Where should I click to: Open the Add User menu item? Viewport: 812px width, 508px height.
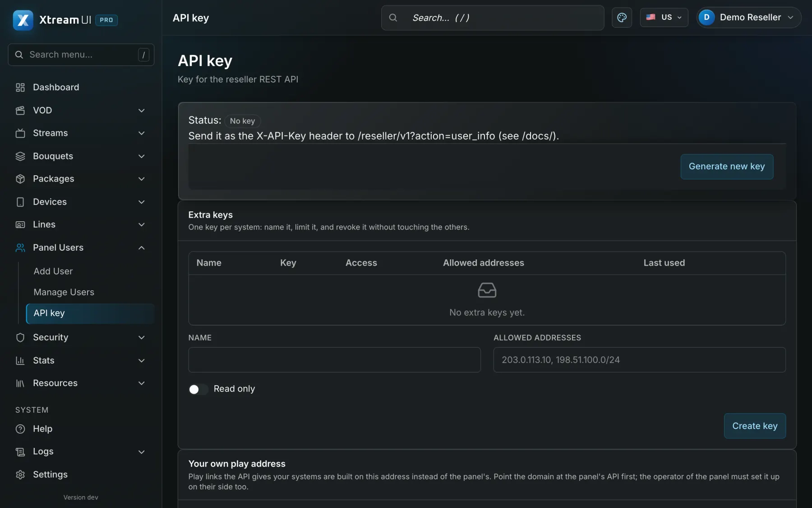(x=90, y=271)
